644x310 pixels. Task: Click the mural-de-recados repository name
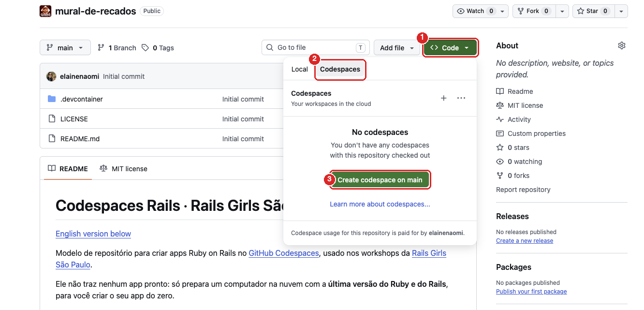[x=96, y=11]
